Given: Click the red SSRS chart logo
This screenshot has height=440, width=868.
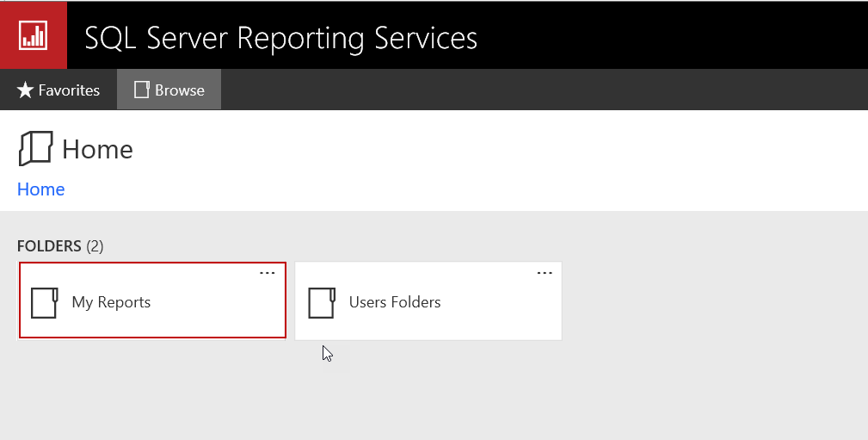Looking at the screenshot, I should (34, 35).
